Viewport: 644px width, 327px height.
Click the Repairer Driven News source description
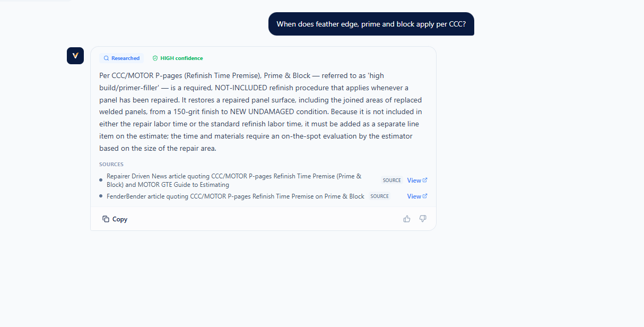point(234,180)
